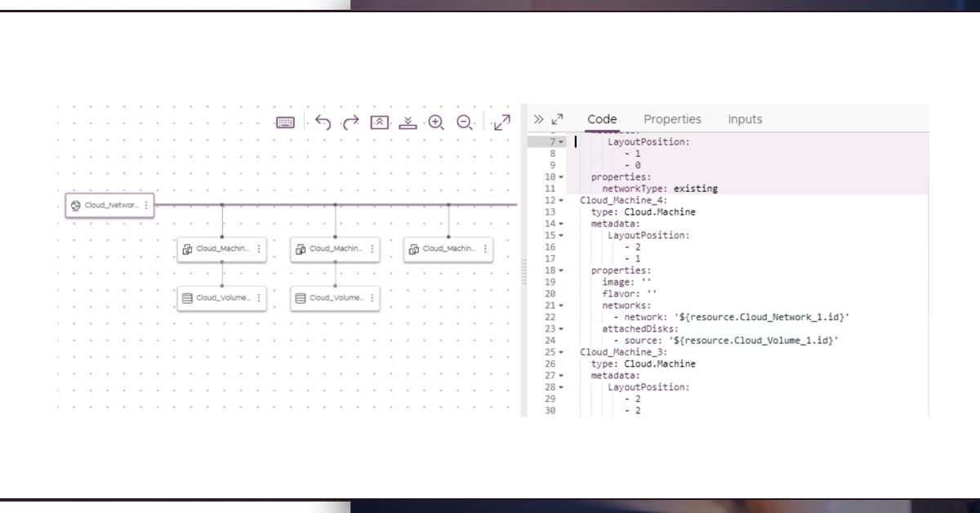Viewport: 980px width, 513px height.
Task: Select the Cloud_Network resource on canvas
Action: pyautogui.click(x=109, y=206)
